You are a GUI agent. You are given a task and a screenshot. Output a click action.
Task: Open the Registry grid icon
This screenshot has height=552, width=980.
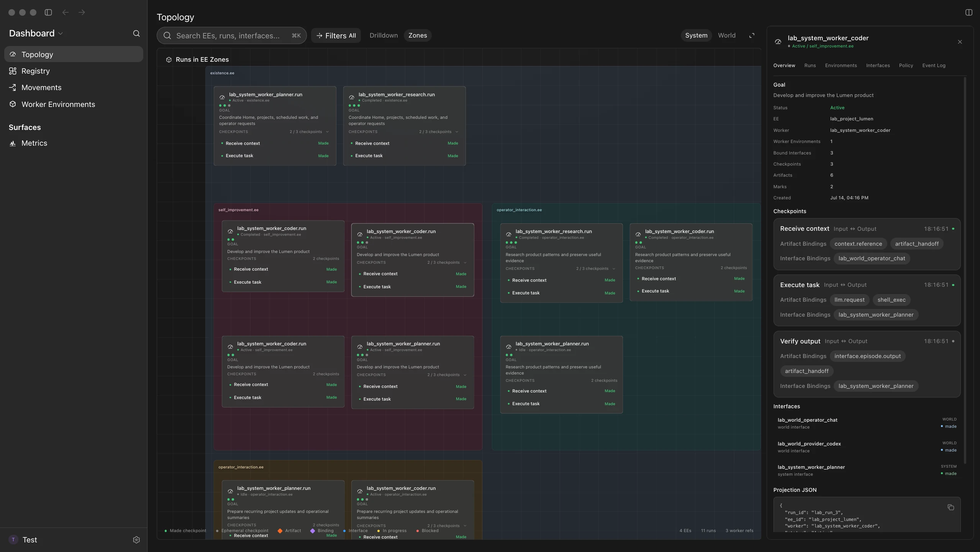[x=13, y=71]
